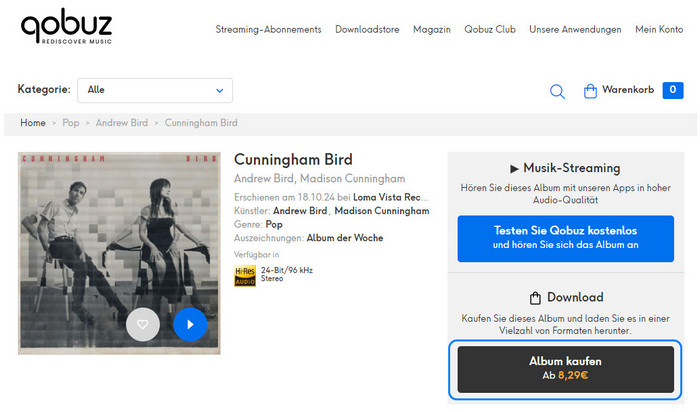700x412 pixels.
Task: Open Unsere Anwendungen menu
Action: [575, 29]
